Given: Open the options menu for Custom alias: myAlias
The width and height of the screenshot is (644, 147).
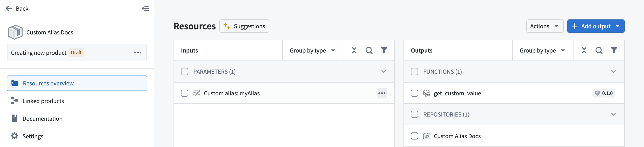Looking at the screenshot, I should pos(382,93).
